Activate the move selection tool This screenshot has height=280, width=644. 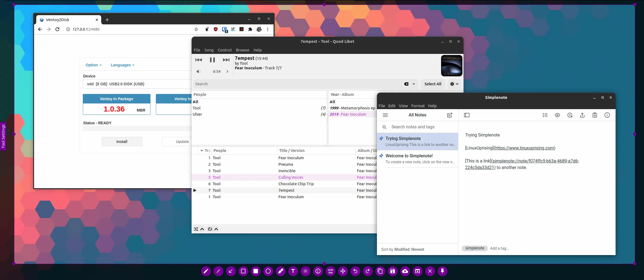point(343,271)
